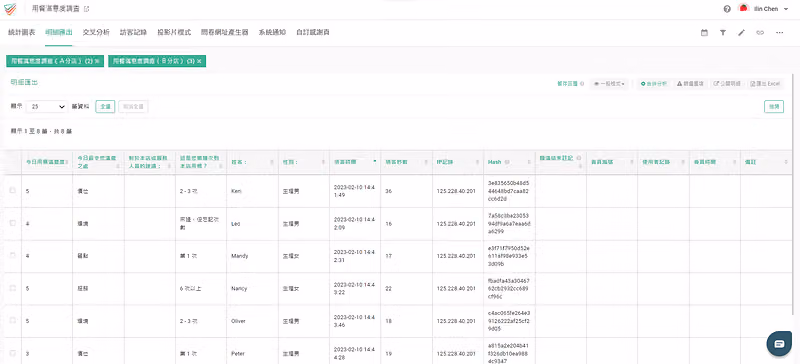Image resolution: width=800 pixels, height=364 pixels.
Task: Click the timestamp '2023-02-10 14:41:49'
Action: 354,191
